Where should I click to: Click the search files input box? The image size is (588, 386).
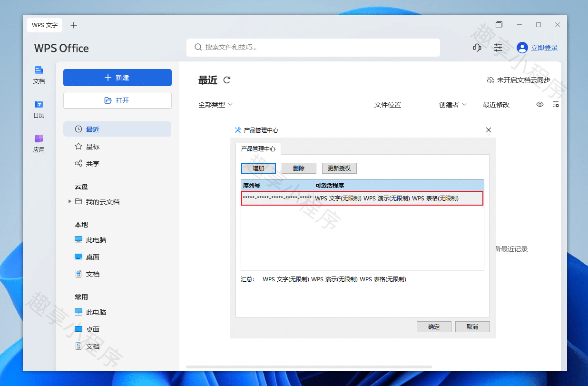pyautogui.click(x=313, y=48)
